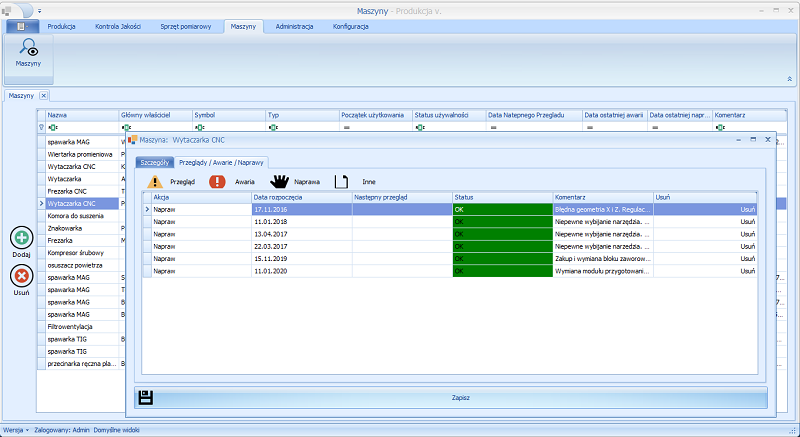Click green OK status of 11.01.2020 row
The height and width of the screenshot is (437, 800).
(x=503, y=271)
